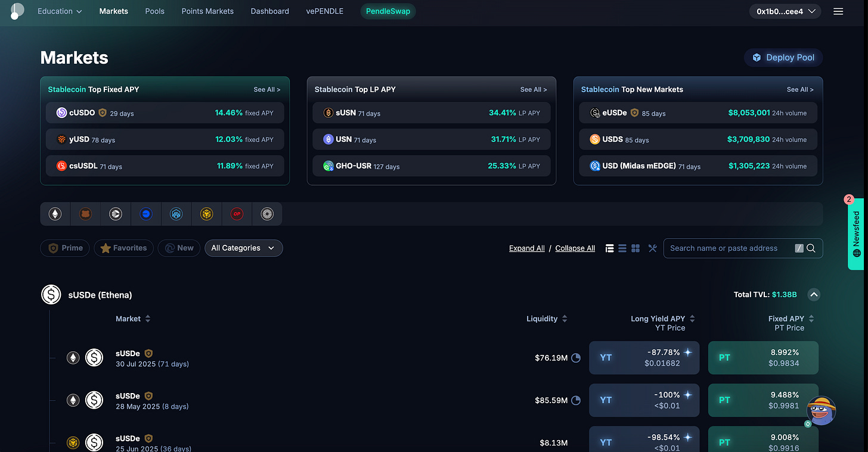The height and width of the screenshot is (452, 868).
Task: Filter markets by Ethereum chain icon
Action: tap(55, 214)
